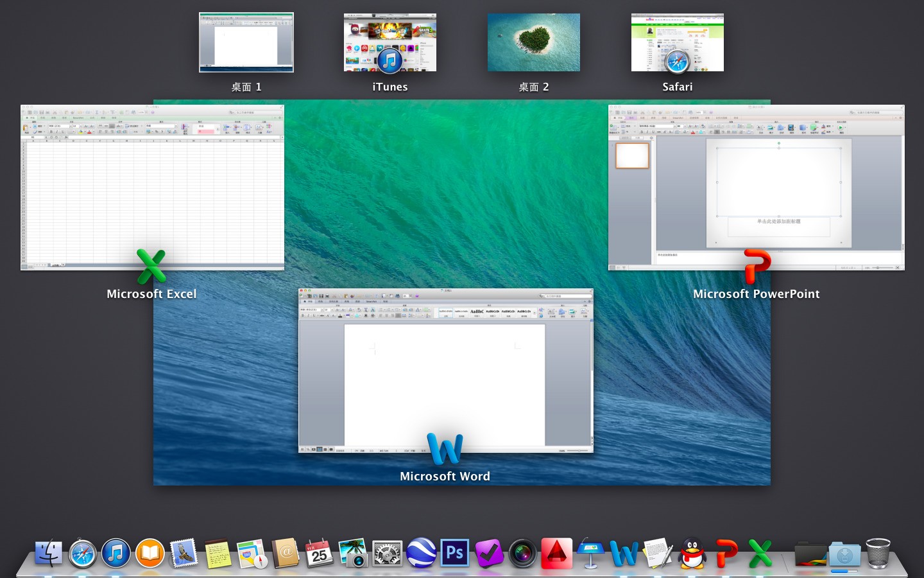
Task: Open the iPhoto Dock icon
Action: (x=353, y=553)
